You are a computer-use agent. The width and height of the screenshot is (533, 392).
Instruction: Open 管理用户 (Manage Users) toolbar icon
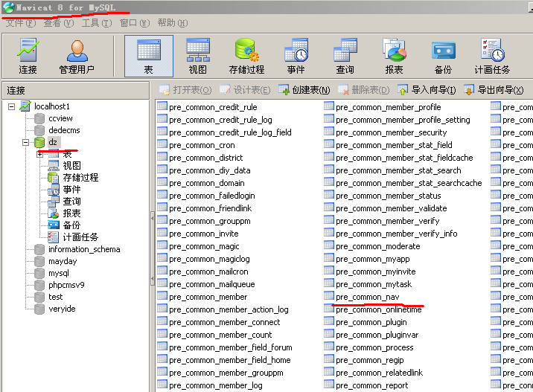77,57
